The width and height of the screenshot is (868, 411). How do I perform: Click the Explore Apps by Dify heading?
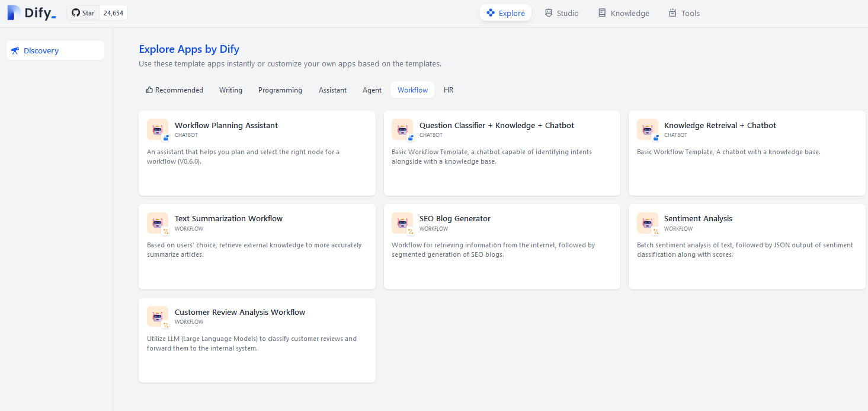189,49
